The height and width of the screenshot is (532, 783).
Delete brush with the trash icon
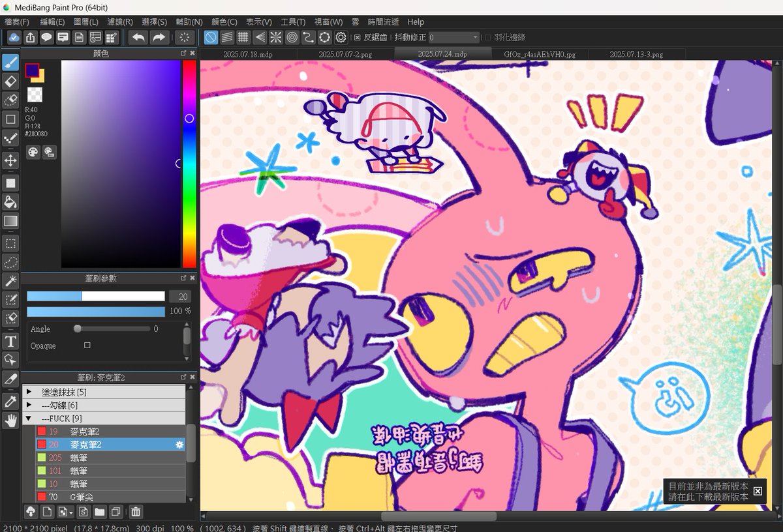(135, 512)
